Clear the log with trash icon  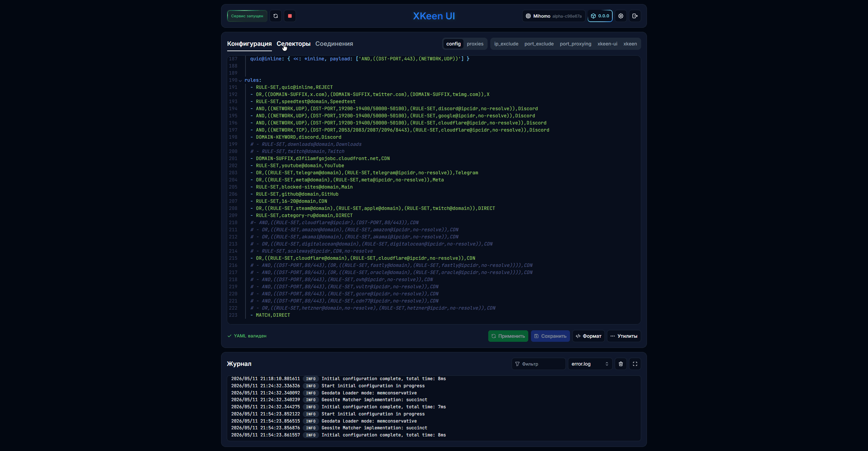click(621, 364)
